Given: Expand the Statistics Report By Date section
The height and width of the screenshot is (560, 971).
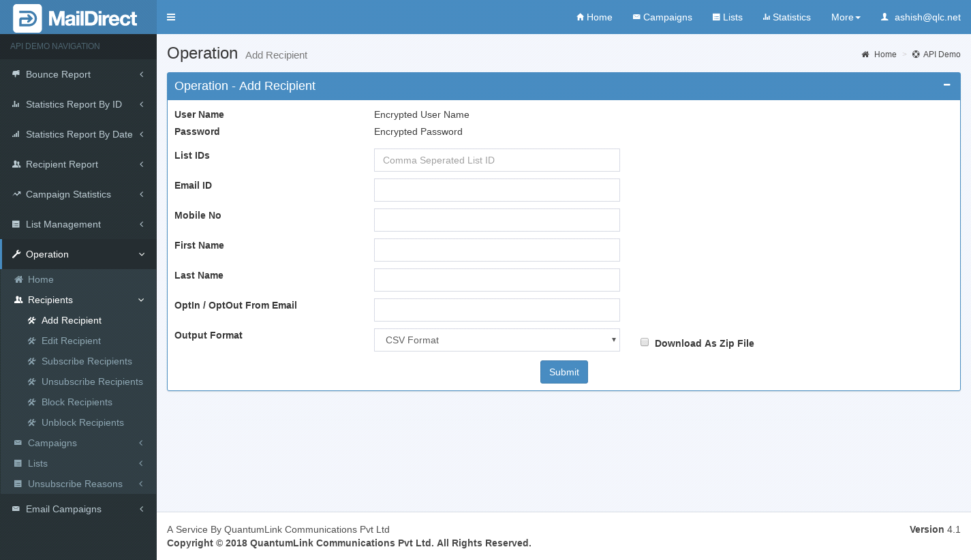Looking at the screenshot, I should coord(78,134).
